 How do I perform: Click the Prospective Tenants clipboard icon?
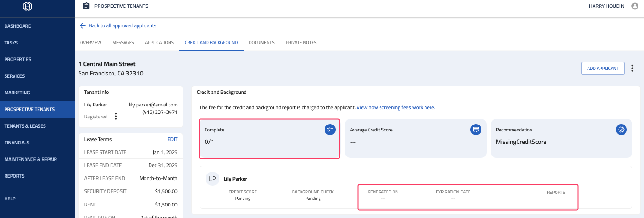86,6
